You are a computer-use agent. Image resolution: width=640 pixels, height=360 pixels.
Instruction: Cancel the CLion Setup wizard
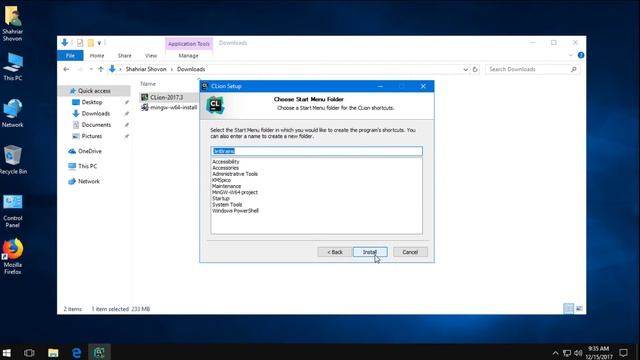pyautogui.click(x=410, y=252)
